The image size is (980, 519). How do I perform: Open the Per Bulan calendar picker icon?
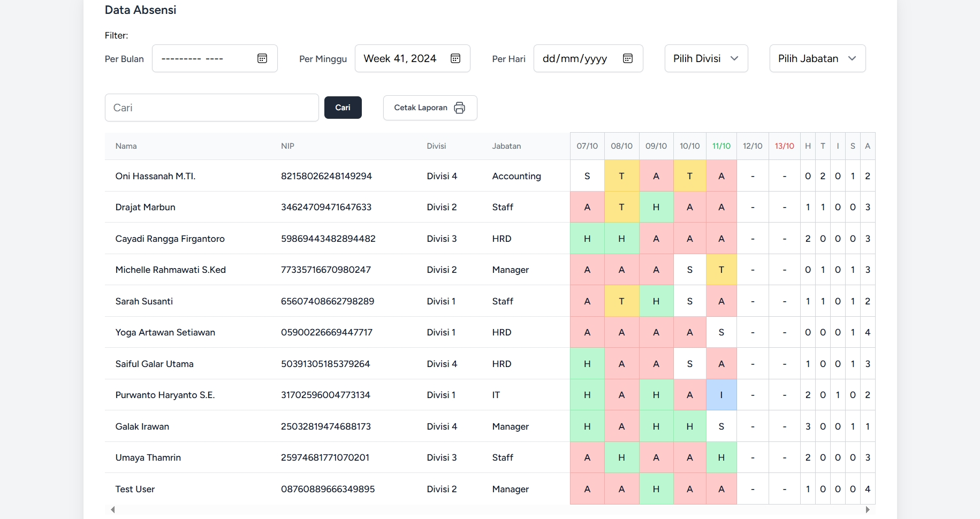pyautogui.click(x=262, y=58)
